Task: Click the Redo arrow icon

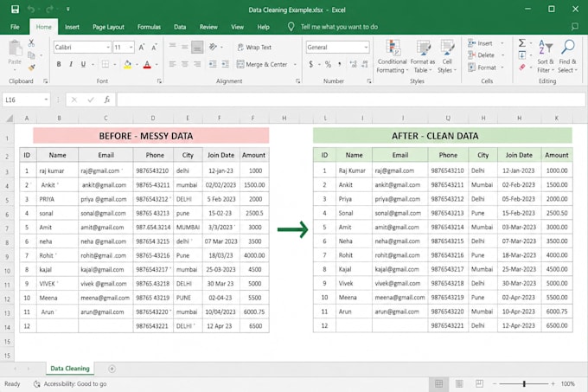Action: click(x=49, y=9)
